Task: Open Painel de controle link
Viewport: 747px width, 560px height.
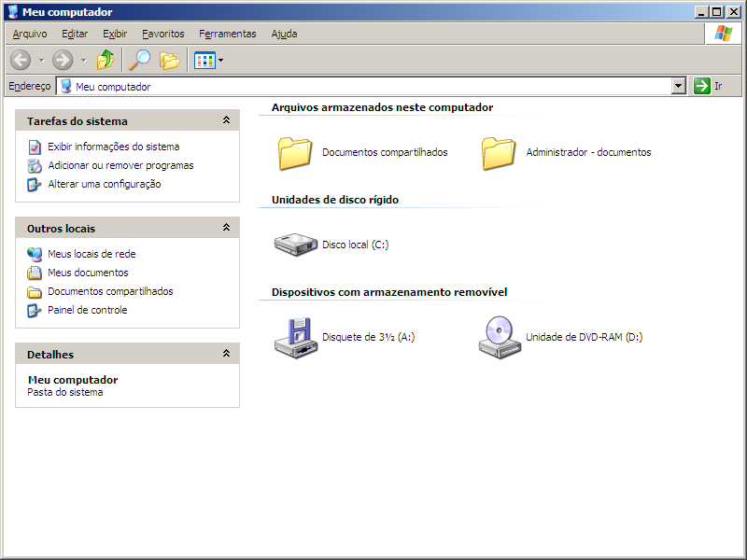Action: click(x=87, y=310)
